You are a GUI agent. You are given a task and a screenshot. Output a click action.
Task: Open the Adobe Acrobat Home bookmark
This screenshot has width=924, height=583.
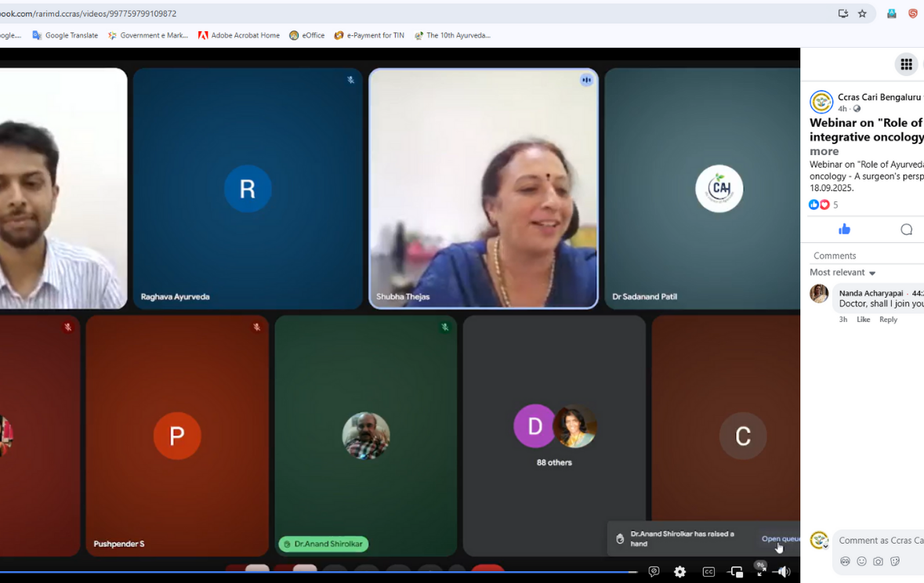239,35
